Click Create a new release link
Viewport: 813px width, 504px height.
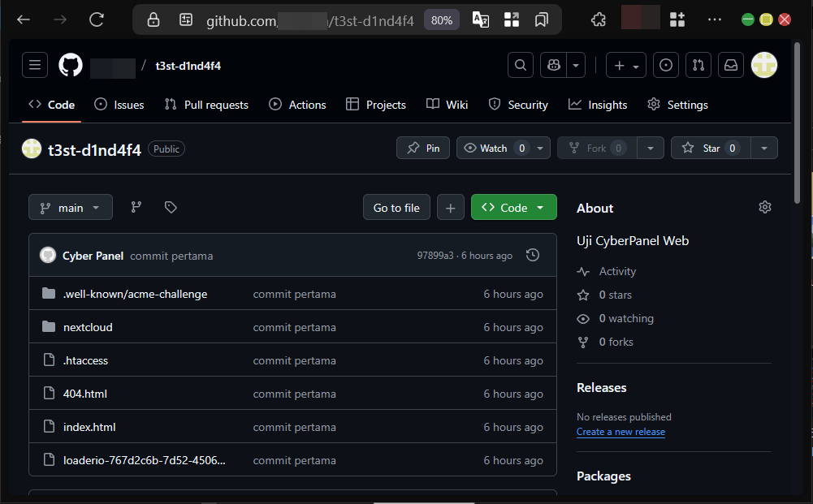click(621, 432)
